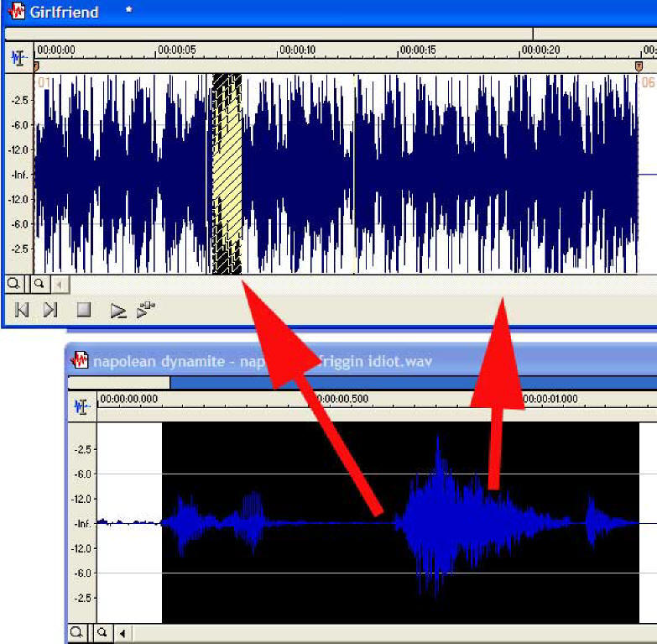Click the larger zoom magnifier in Girlfriend window
This screenshot has width=657, height=644.
(13, 284)
